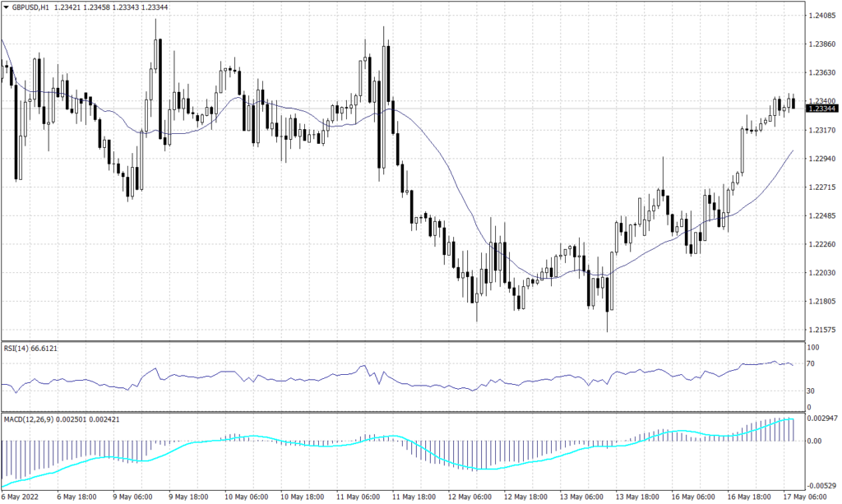The image size is (842, 504).
Task: Click the RSI 100 level label
Action: coord(814,348)
